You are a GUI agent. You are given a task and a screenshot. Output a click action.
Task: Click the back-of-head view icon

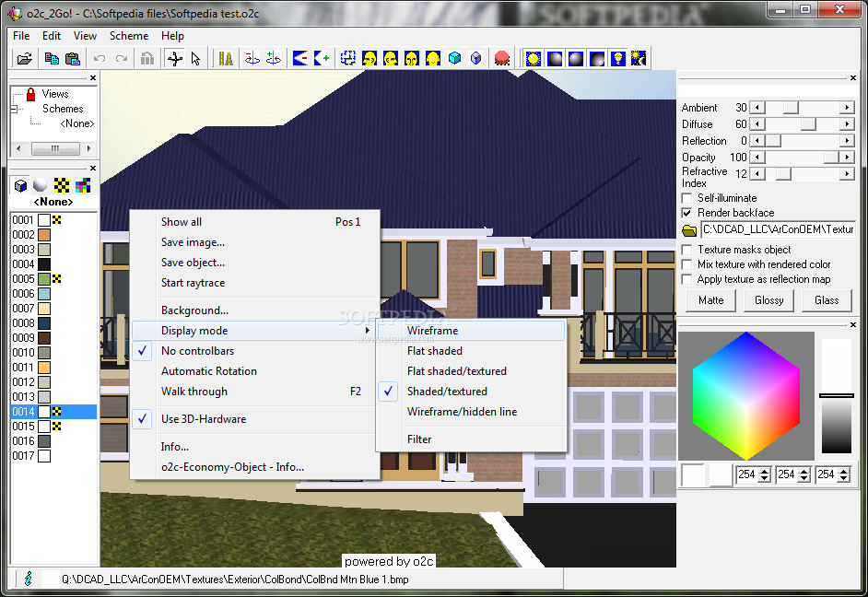433,58
